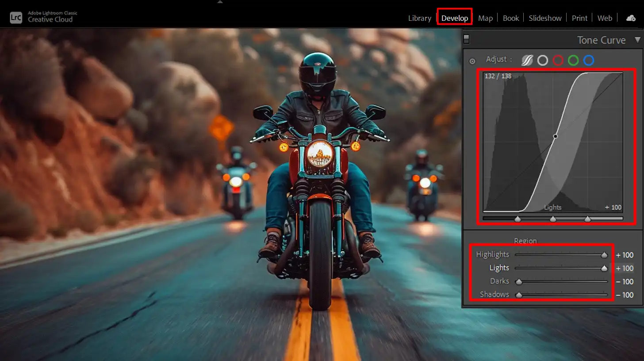Select the parametric curve adjust icon
This screenshot has width=644, height=361.
[527, 60]
